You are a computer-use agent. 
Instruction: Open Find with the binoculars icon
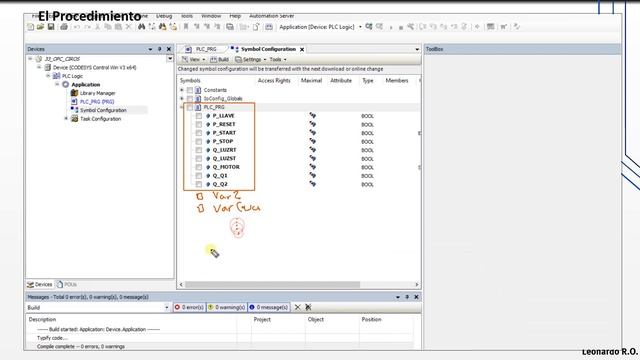point(141,27)
